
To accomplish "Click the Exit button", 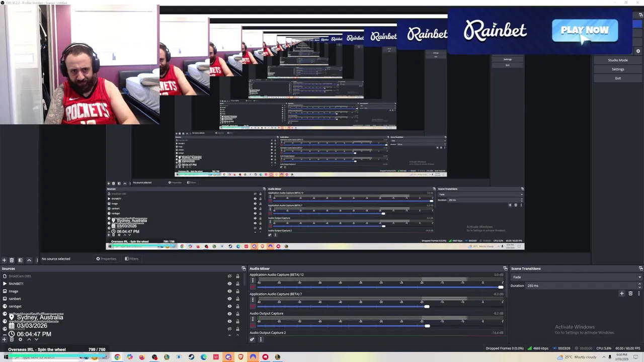I will [618, 78].
